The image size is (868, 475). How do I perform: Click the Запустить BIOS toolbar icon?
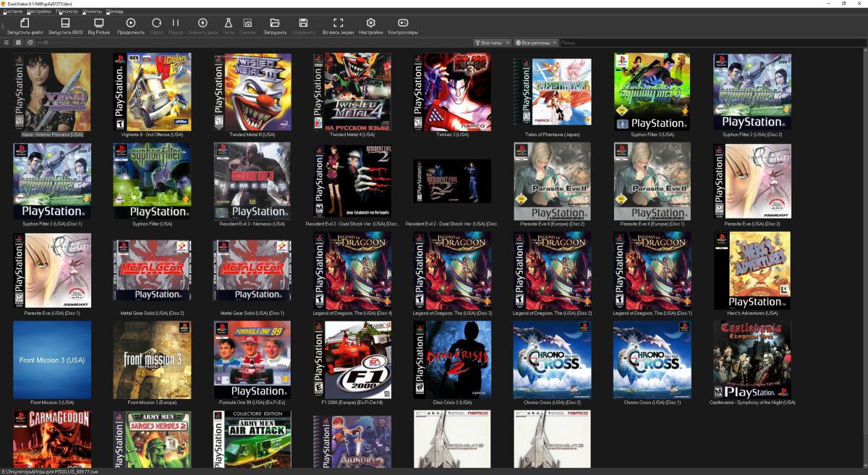pyautogui.click(x=65, y=23)
